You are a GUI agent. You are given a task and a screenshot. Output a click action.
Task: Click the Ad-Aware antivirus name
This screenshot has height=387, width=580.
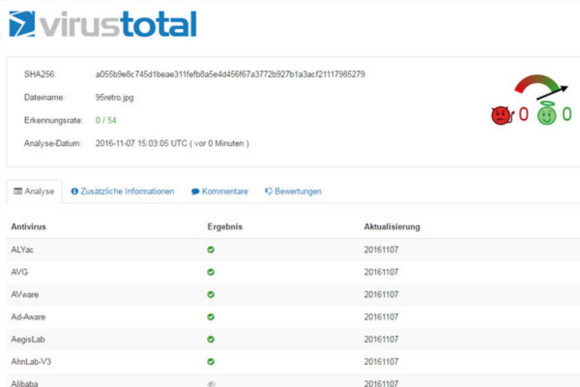[28, 317]
